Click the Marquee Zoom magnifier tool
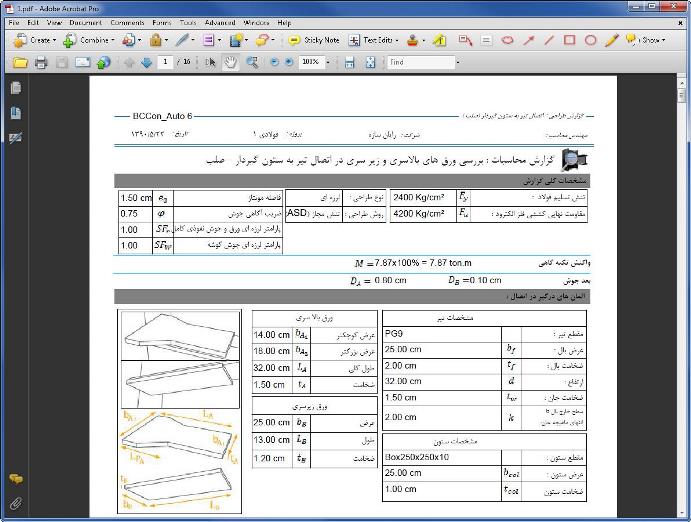Image resolution: width=691 pixels, height=522 pixels. (252, 62)
